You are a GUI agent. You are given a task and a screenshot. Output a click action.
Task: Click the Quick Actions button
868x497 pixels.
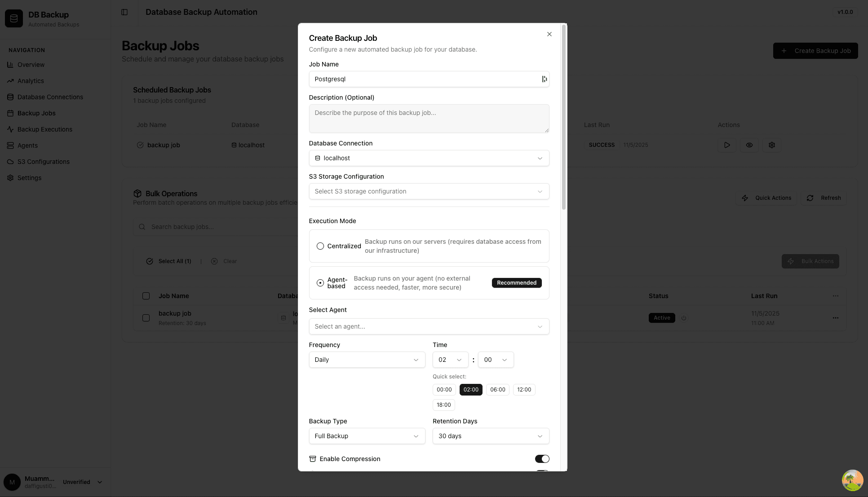766,198
